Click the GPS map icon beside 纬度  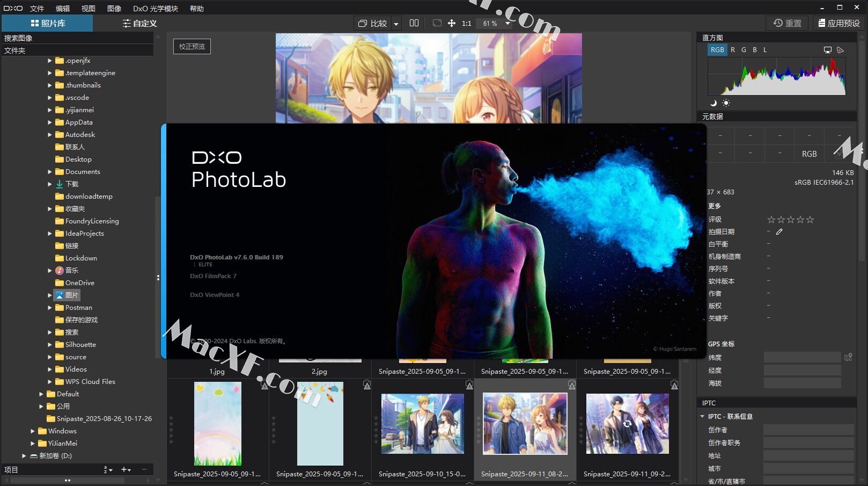(848, 357)
